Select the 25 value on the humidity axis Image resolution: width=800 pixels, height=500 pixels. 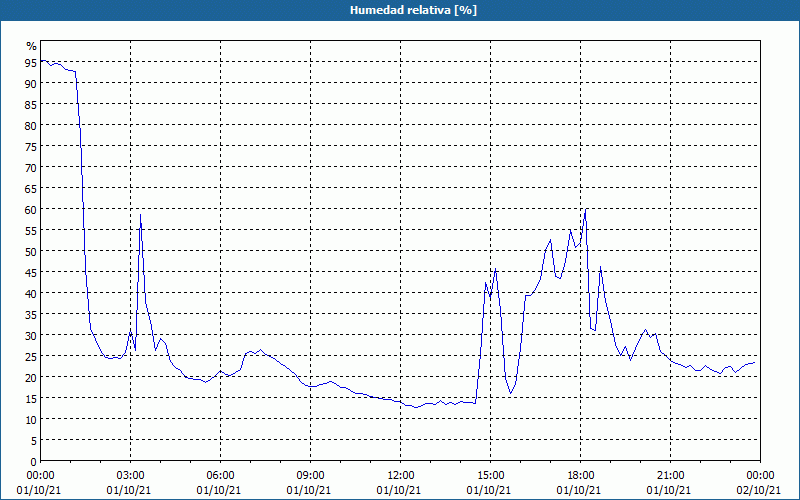point(31,356)
